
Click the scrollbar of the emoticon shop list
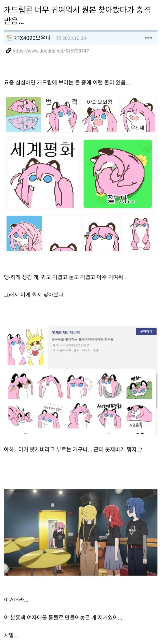click(x=157, y=391)
